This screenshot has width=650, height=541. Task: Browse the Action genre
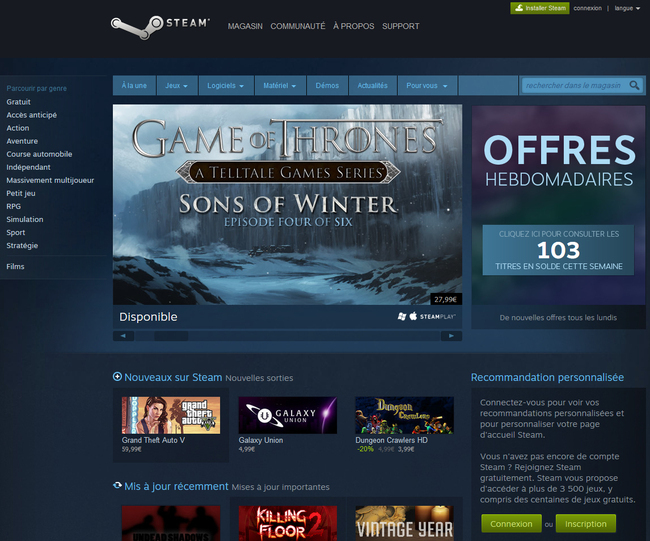(x=18, y=128)
